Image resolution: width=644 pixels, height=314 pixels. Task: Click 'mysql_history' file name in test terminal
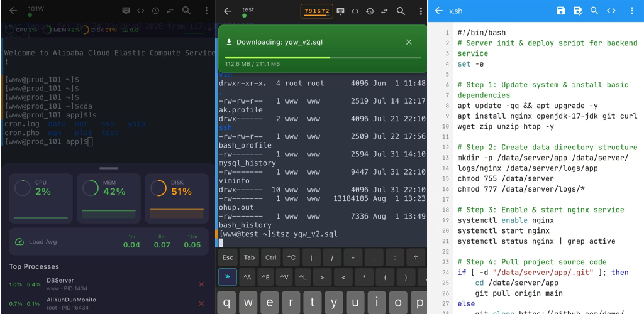click(247, 163)
